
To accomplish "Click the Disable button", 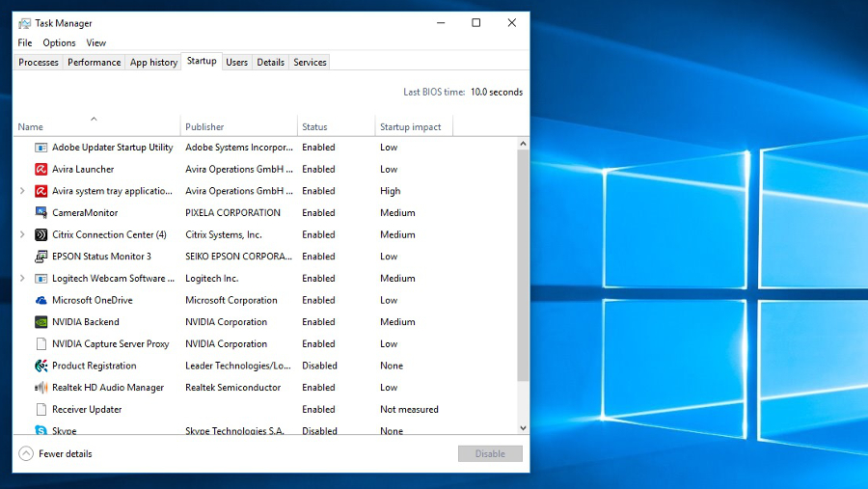I will [x=490, y=453].
